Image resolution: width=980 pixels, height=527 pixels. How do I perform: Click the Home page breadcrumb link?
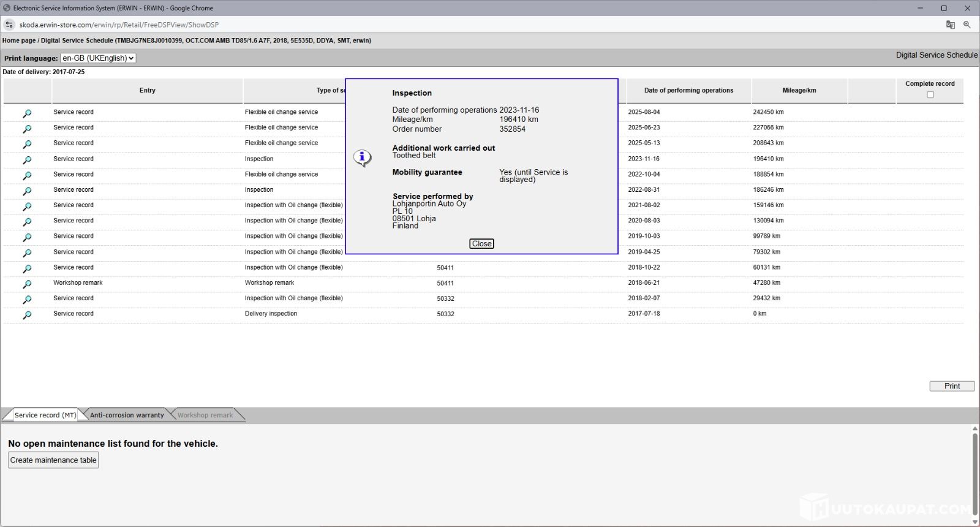[18, 40]
